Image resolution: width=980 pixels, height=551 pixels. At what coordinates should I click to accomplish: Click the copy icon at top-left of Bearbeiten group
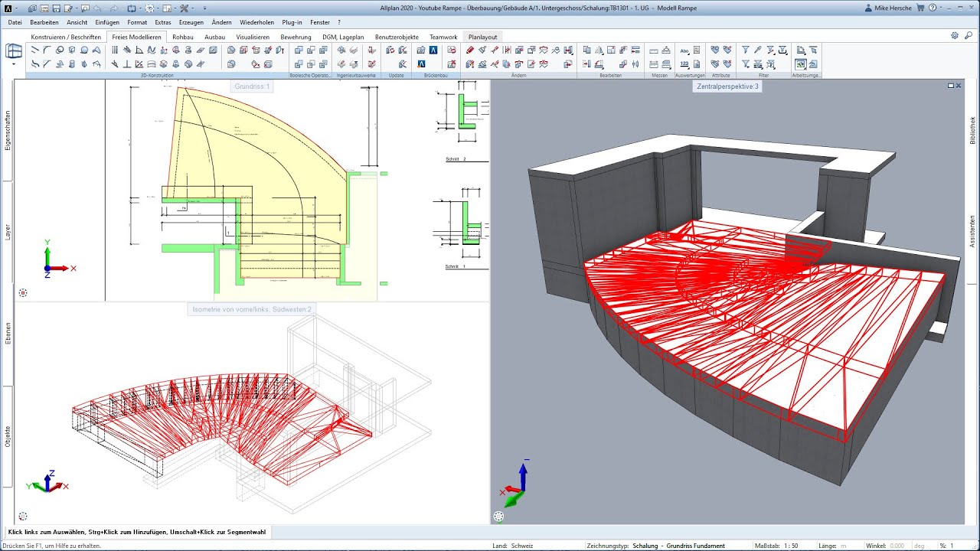point(587,50)
